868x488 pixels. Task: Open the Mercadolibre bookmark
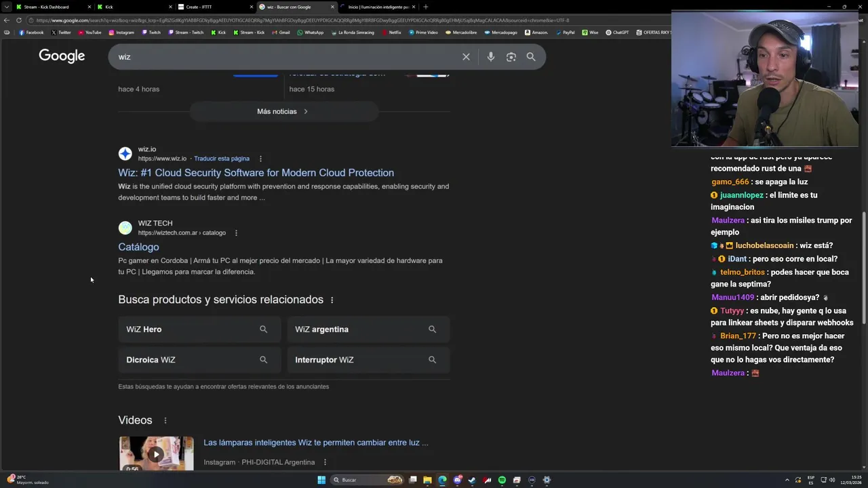[461, 33]
